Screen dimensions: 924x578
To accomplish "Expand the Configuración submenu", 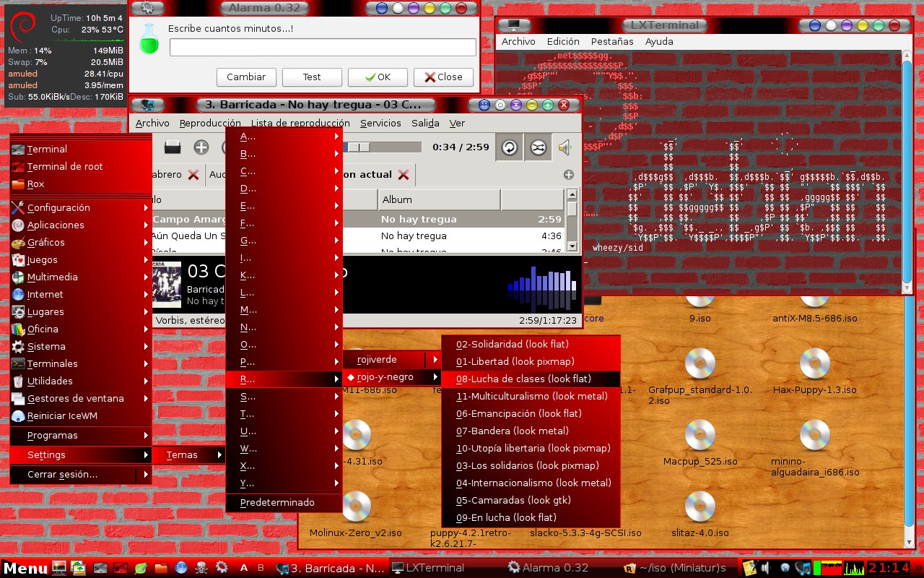I will click(x=80, y=208).
